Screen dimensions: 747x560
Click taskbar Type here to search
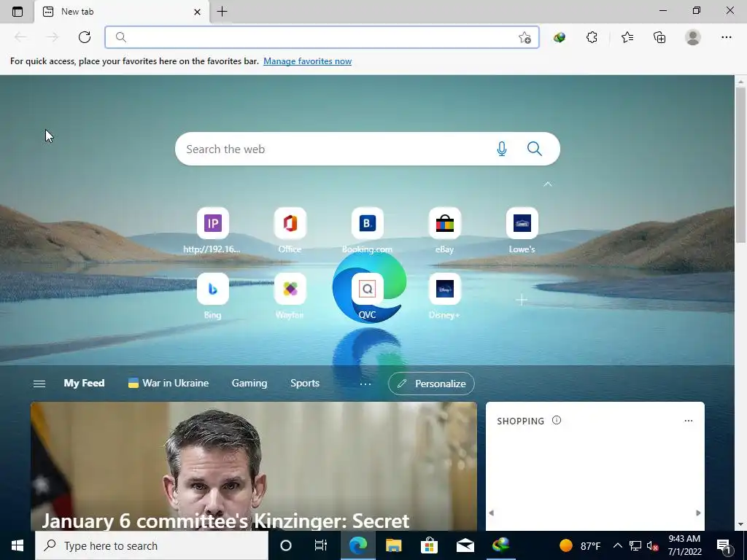152,545
